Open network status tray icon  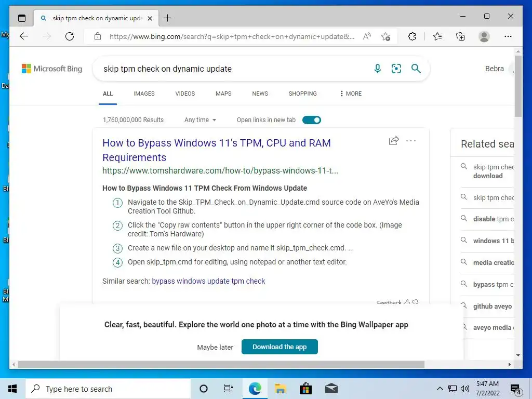pos(453,389)
